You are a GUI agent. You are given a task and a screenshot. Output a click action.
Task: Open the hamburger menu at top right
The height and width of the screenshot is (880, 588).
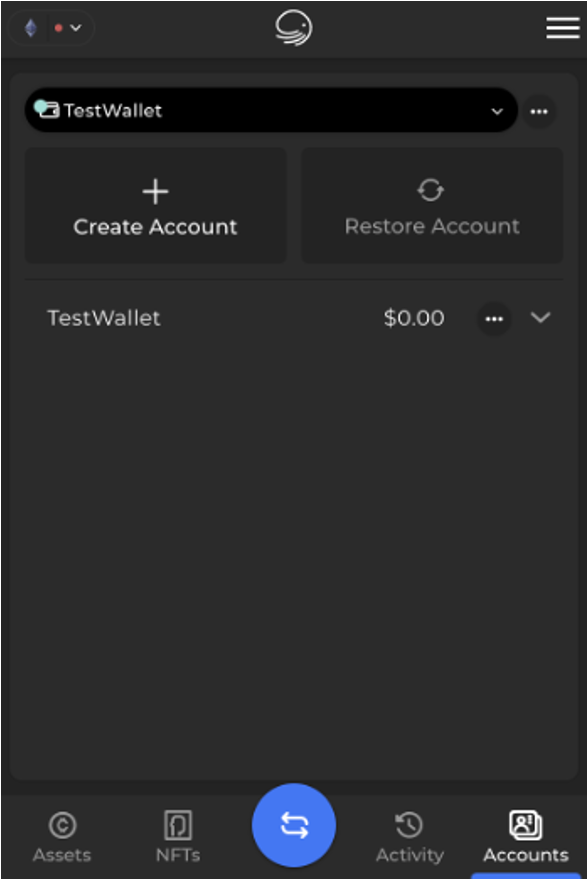pyautogui.click(x=562, y=27)
